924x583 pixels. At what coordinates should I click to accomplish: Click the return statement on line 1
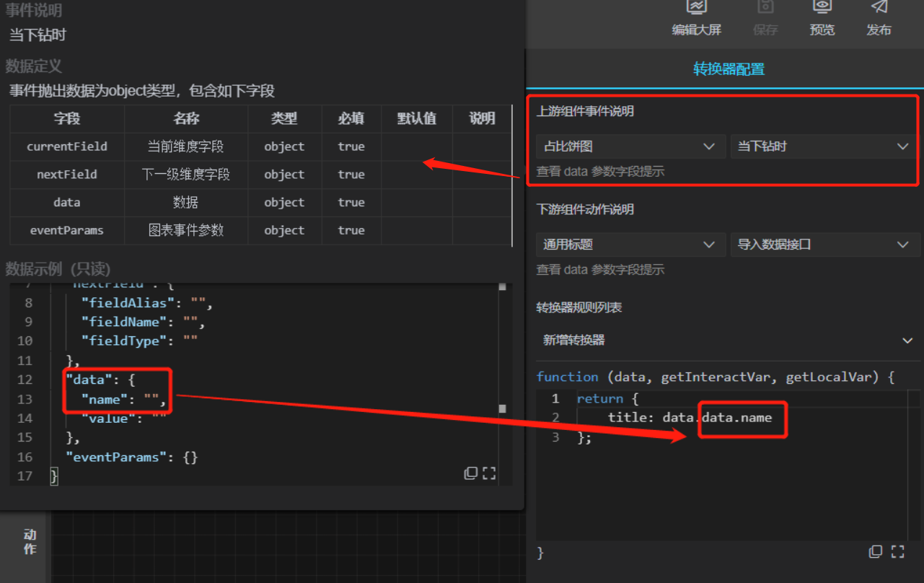(607, 398)
